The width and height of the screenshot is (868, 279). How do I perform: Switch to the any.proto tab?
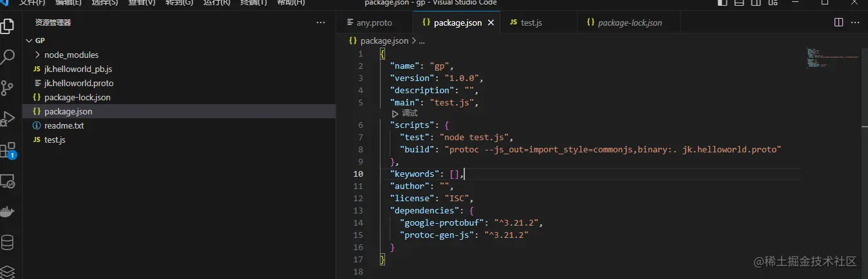(373, 22)
